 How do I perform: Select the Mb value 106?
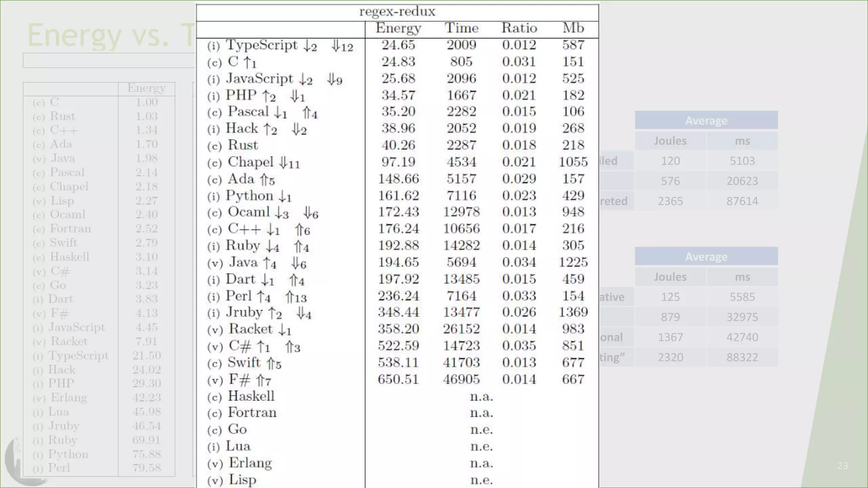click(x=573, y=111)
